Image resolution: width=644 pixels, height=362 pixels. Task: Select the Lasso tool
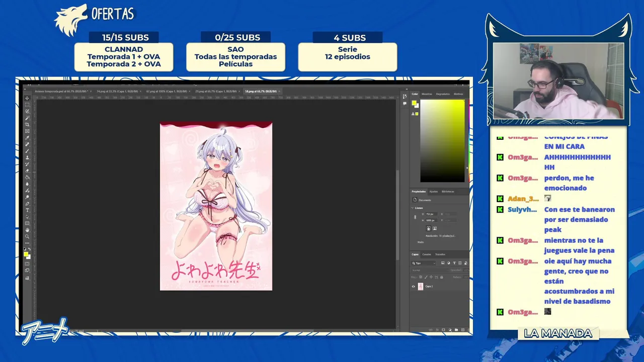27,111
